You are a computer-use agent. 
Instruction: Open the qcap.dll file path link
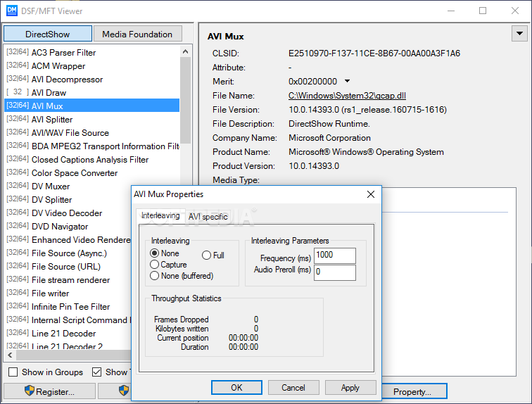click(347, 96)
